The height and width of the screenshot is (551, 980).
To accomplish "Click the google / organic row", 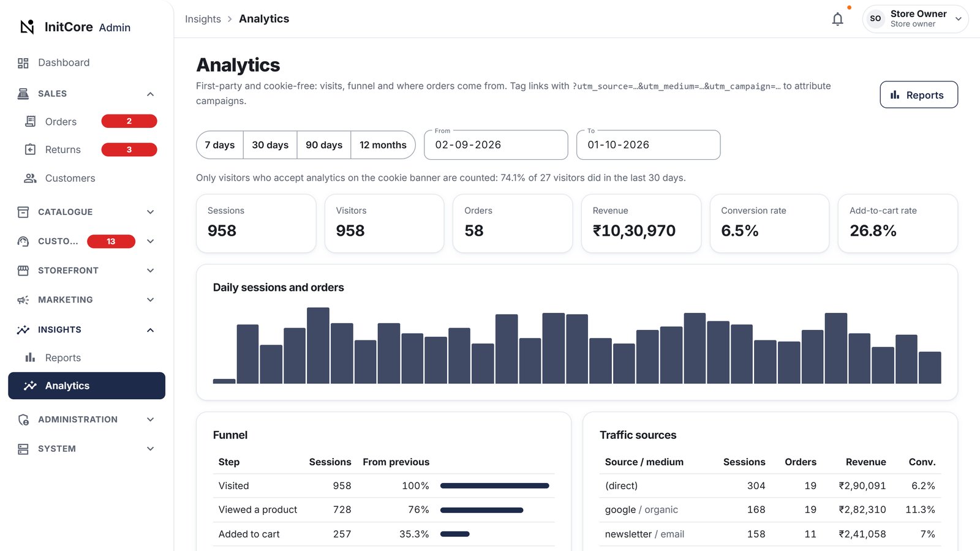I will [x=770, y=510].
